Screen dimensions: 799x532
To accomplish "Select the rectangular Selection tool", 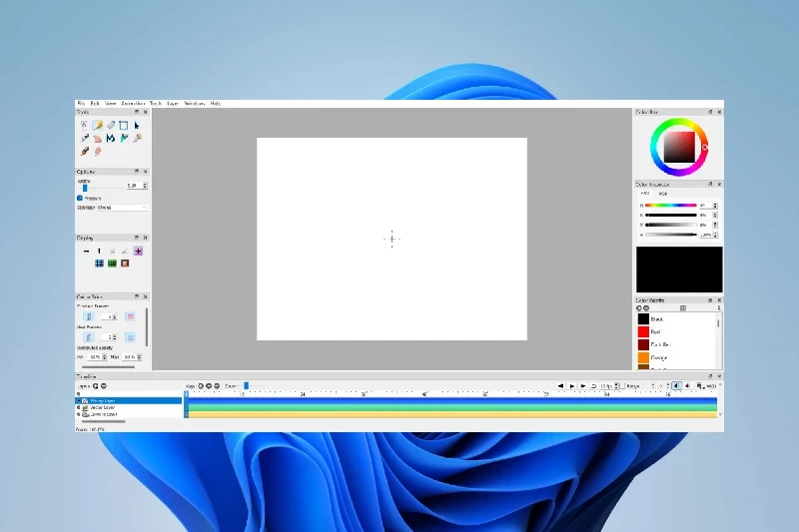I will 123,125.
